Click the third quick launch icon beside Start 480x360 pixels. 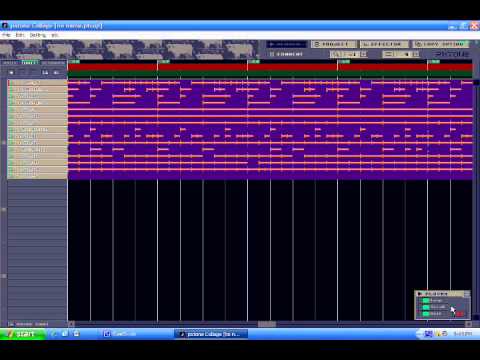pyautogui.click(x=76, y=334)
